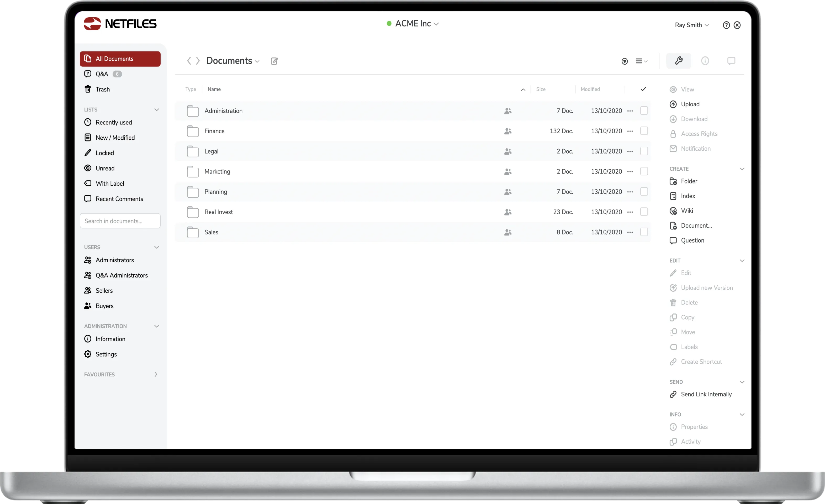This screenshot has width=825, height=504.
Task: Select the info panel icon at top right
Action: pos(705,61)
